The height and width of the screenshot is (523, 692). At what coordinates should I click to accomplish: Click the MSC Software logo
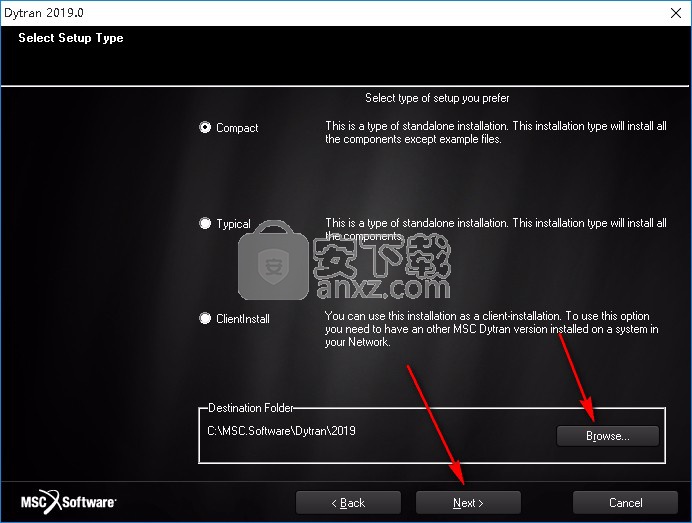[68, 502]
